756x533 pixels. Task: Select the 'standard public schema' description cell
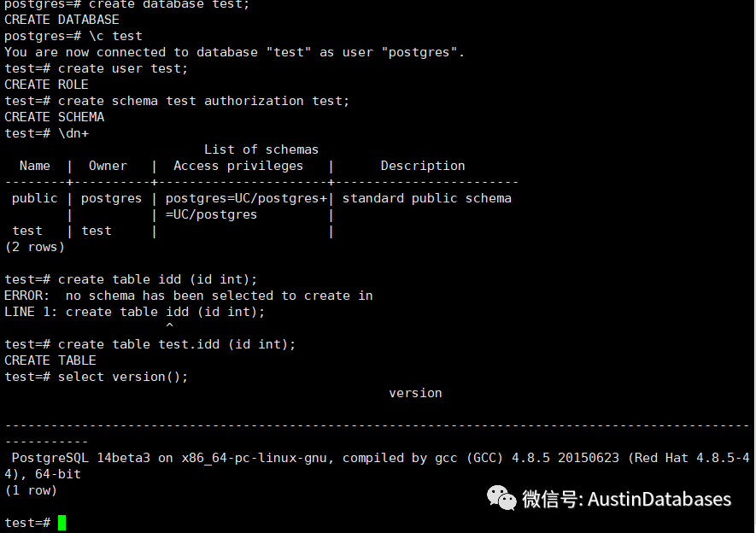426,198
